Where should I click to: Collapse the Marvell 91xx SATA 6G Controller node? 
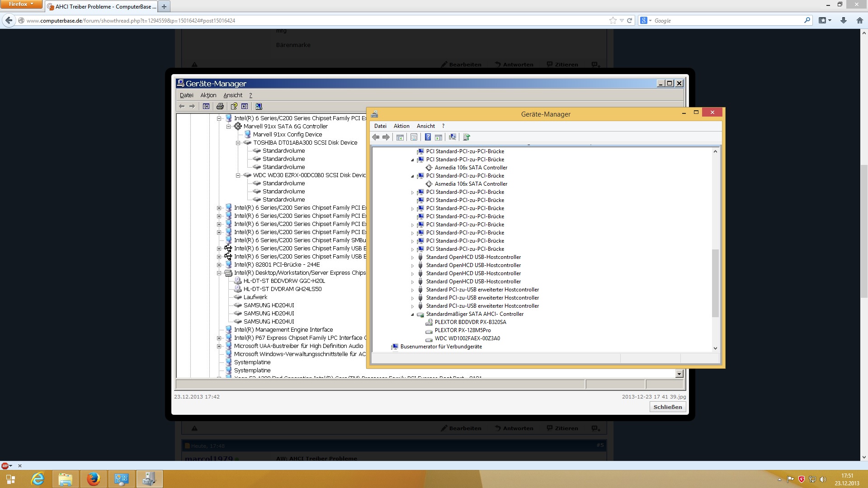[229, 127]
